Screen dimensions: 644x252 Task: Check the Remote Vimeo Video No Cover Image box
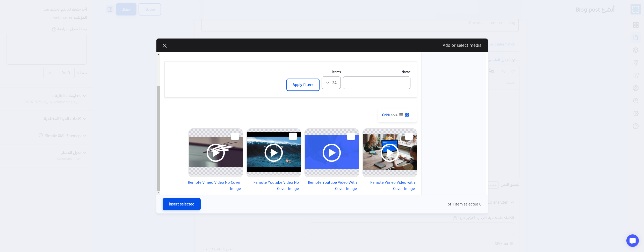click(x=235, y=136)
